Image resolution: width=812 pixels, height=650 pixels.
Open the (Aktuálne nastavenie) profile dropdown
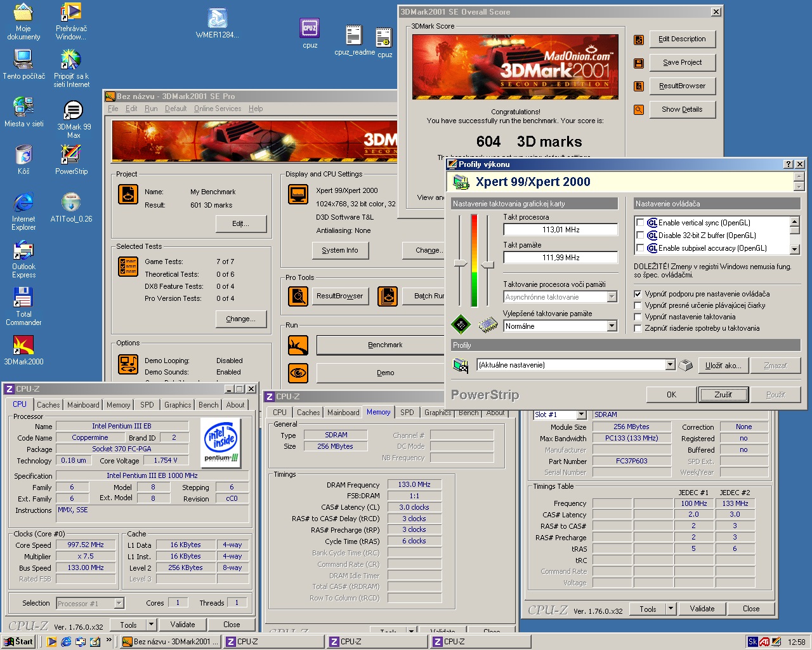(x=670, y=365)
